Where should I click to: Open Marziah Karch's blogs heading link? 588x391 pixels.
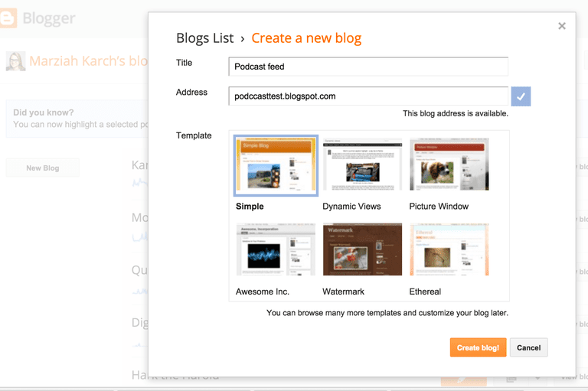89,61
